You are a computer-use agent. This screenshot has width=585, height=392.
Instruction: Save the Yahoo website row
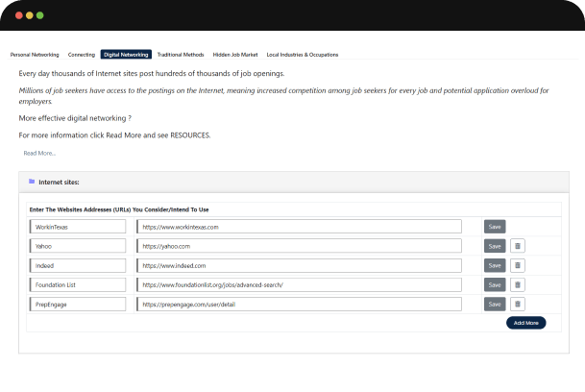point(494,246)
